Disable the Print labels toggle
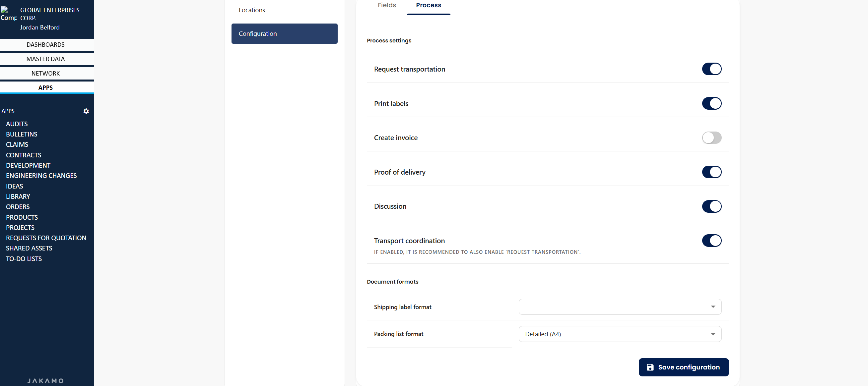Screen dimensions: 868x386 click(711, 103)
